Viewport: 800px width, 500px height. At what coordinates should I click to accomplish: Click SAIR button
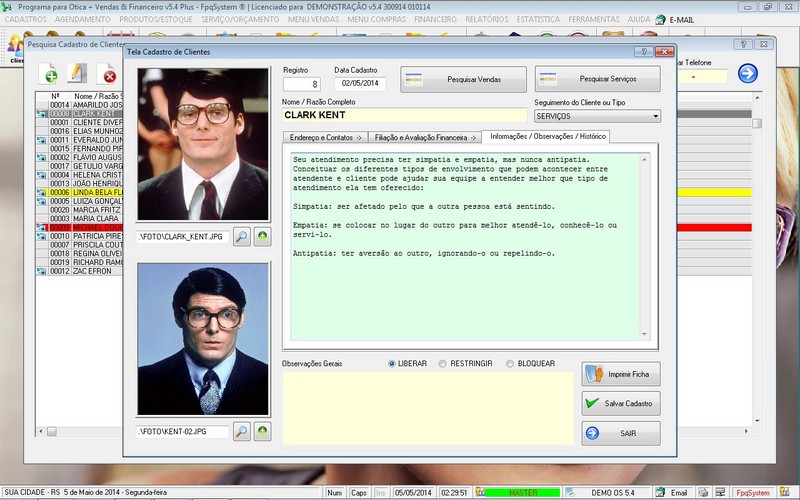[x=621, y=433]
